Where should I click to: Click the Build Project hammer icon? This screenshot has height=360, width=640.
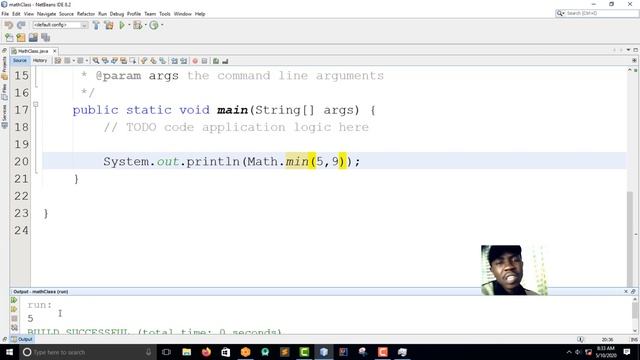pos(96,25)
